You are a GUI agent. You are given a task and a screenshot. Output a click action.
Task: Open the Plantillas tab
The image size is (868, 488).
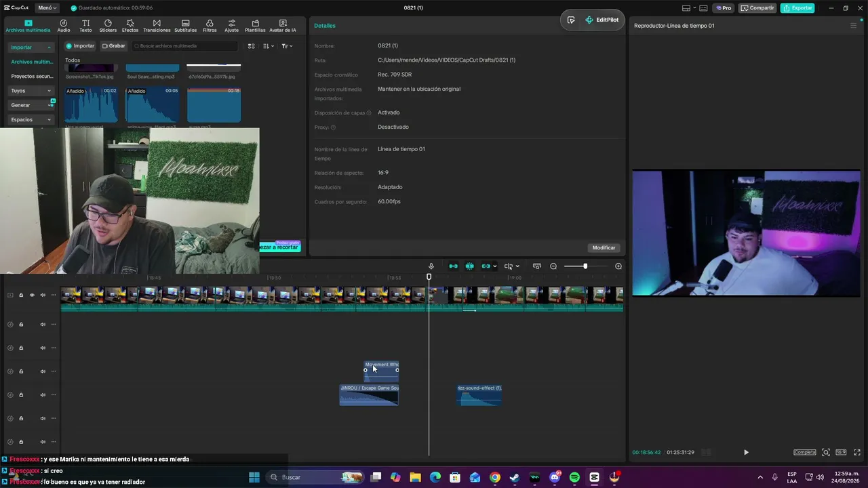[255, 26]
